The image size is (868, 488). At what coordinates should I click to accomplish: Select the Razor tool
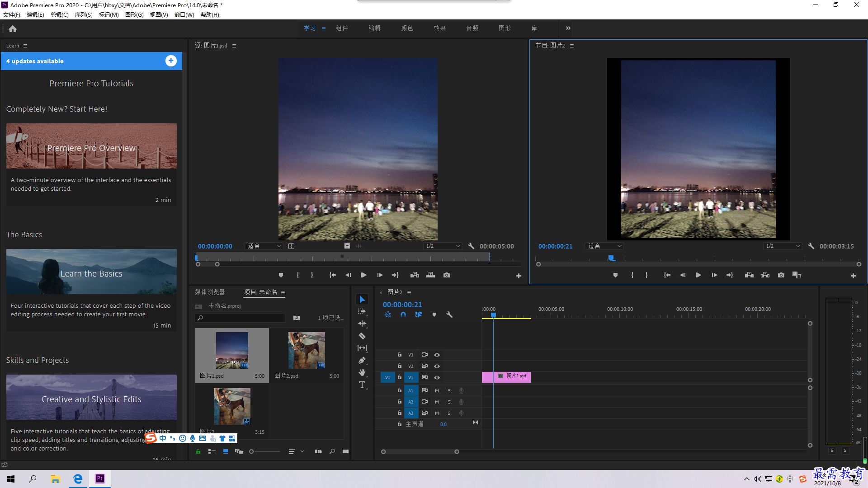coord(362,336)
